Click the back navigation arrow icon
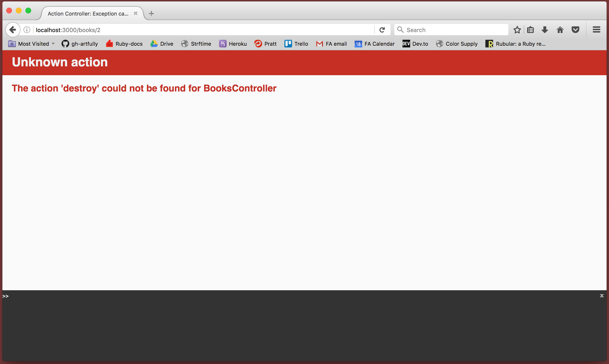Screen dimensions: 609x364 [12, 29]
